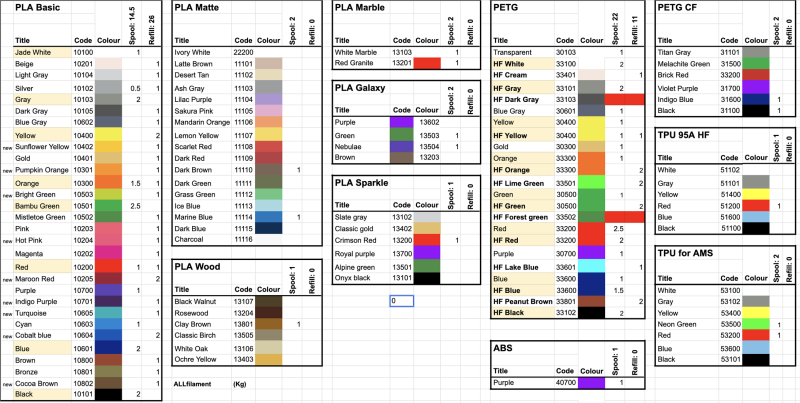Select the Sakura Pink cell

click(203, 111)
